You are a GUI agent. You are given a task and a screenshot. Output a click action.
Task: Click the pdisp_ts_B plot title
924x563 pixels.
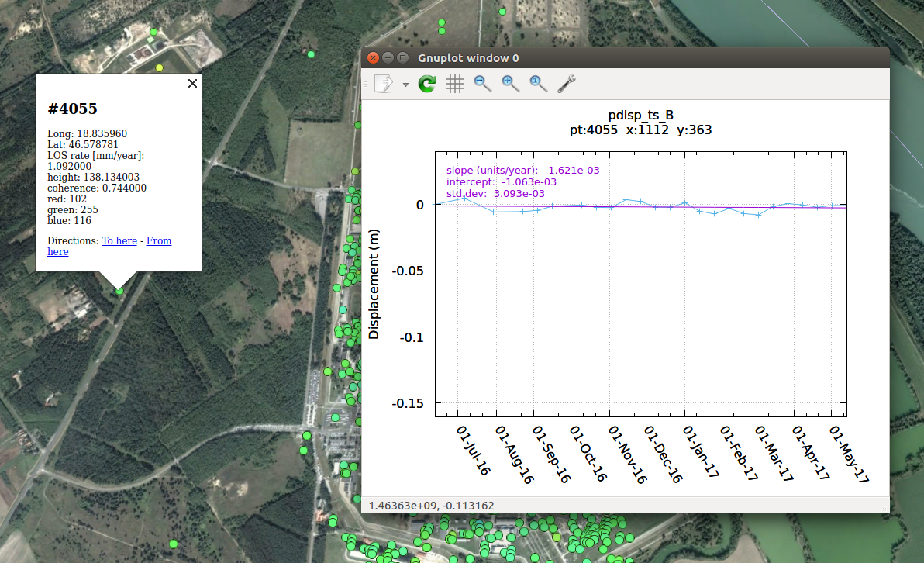tap(640, 115)
